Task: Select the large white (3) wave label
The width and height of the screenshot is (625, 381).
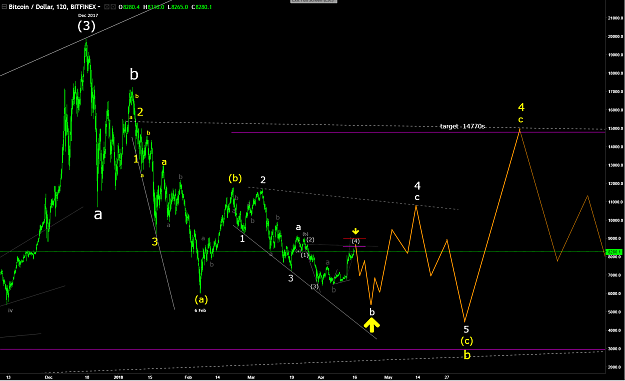Action: pos(86,26)
